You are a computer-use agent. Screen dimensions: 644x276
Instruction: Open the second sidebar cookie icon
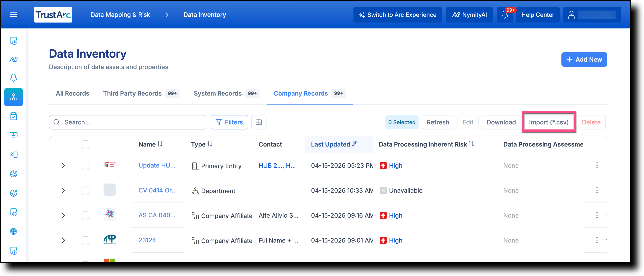pyautogui.click(x=14, y=193)
